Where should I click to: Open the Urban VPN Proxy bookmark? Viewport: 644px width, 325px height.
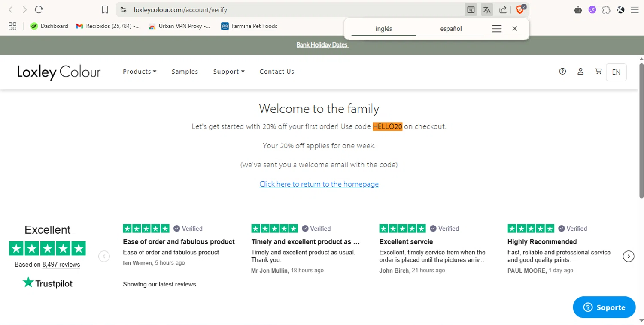pyautogui.click(x=179, y=26)
